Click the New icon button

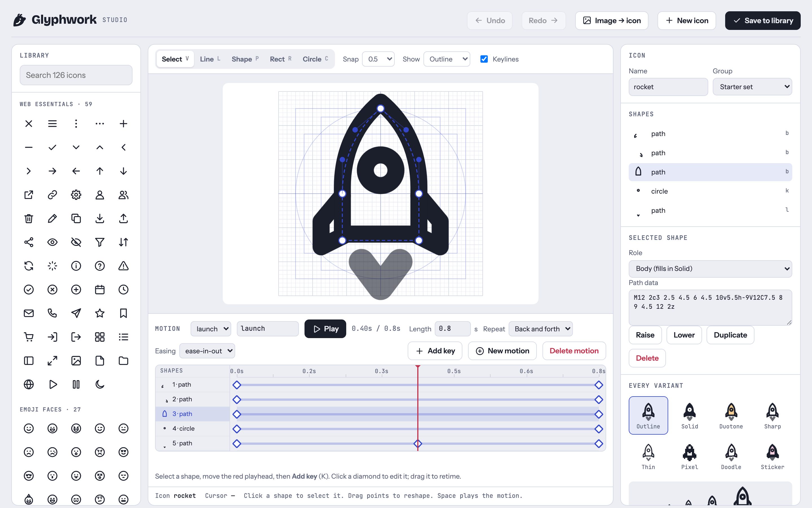coord(687,21)
